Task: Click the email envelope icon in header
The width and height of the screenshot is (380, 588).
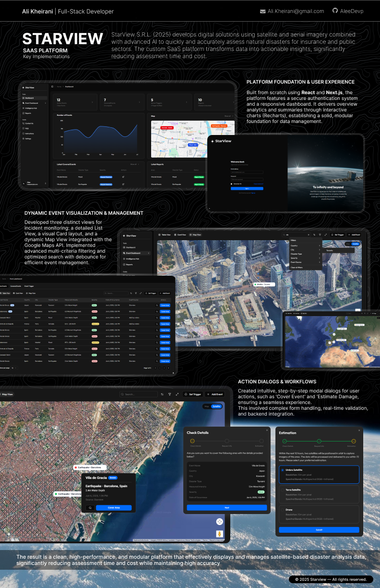Action: point(262,11)
